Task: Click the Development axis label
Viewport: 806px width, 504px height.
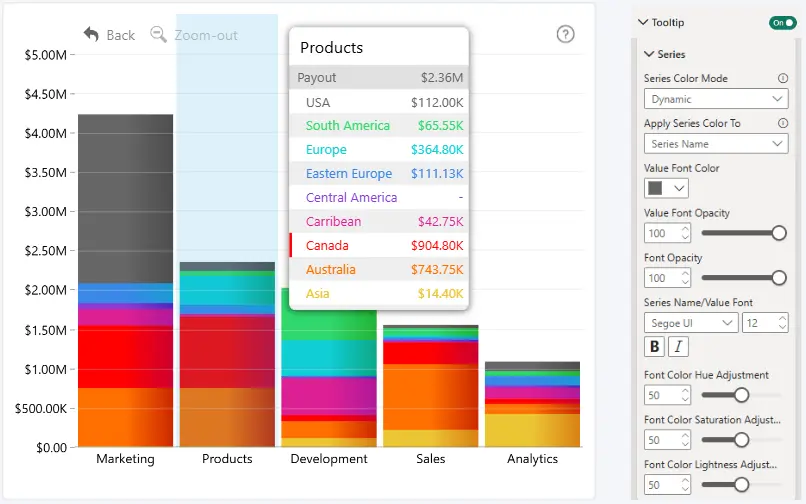Action: 329,459
